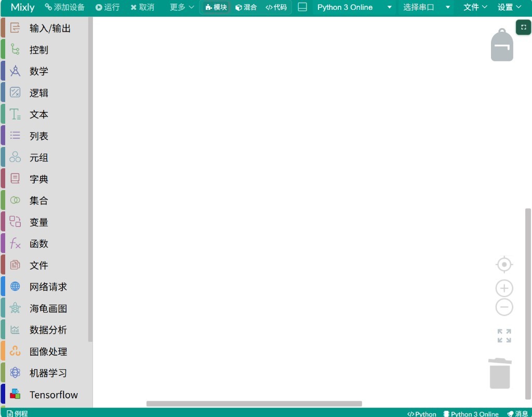Open the Python 3 Online board dropdown
Screen dimensions: 532x417
point(354,7)
